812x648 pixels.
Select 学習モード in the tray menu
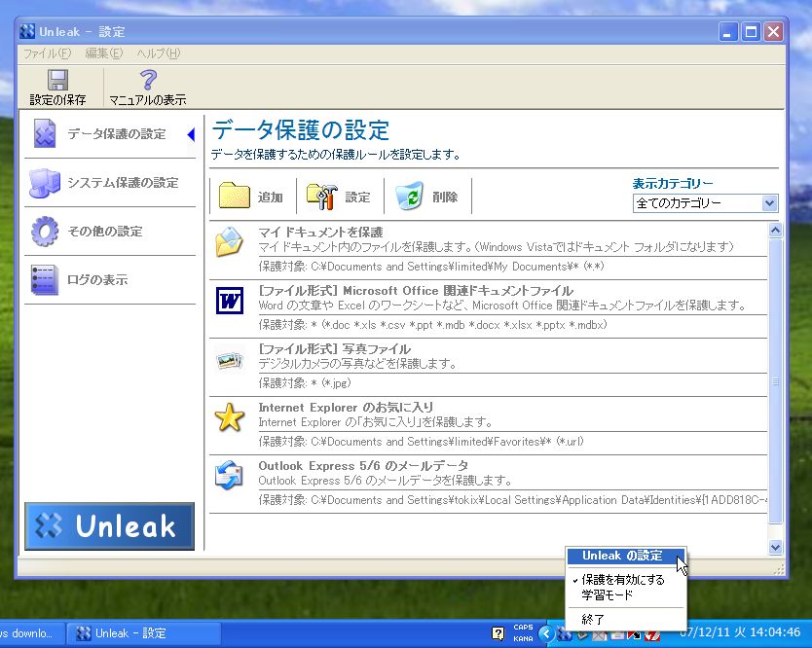[x=626, y=595]
